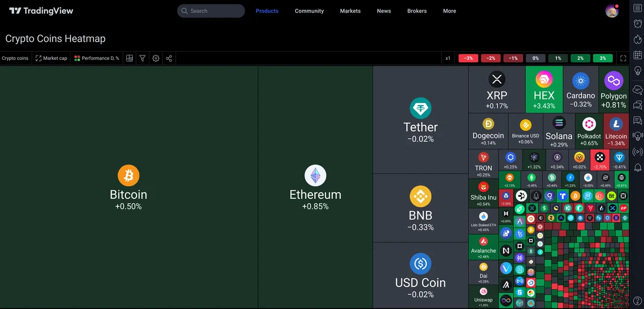Viewport: 644px width, 309px height.
Task: Click the Search input field
Action: tap(211, 11)
